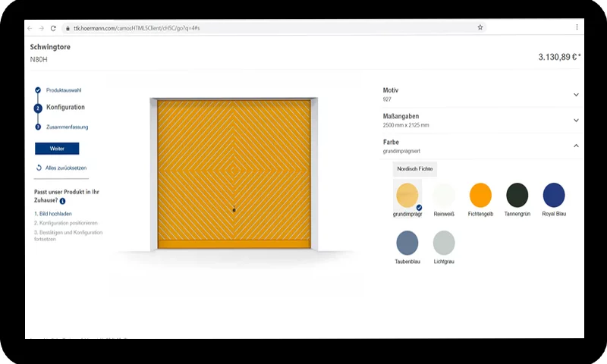607x364 pixels.
Task: Click the info icon beside Zuhause question
Action: tap(62, 201)
